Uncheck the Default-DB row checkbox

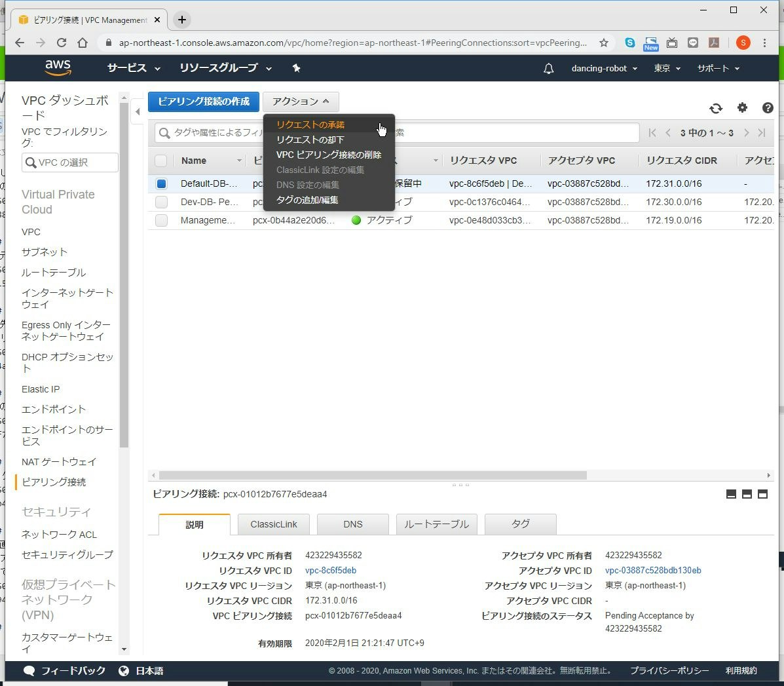click(161, 183)
